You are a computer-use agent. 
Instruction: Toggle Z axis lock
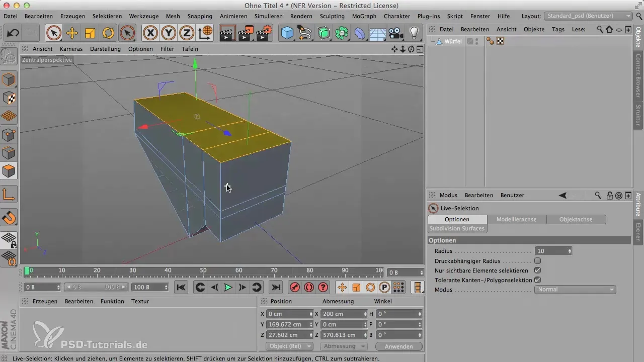[x=187, y=33]
